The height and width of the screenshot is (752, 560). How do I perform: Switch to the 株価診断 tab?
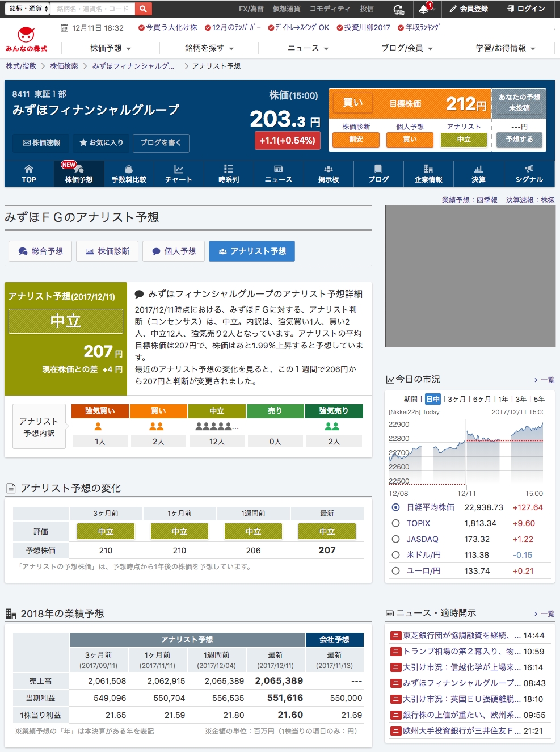click(107, 251)
